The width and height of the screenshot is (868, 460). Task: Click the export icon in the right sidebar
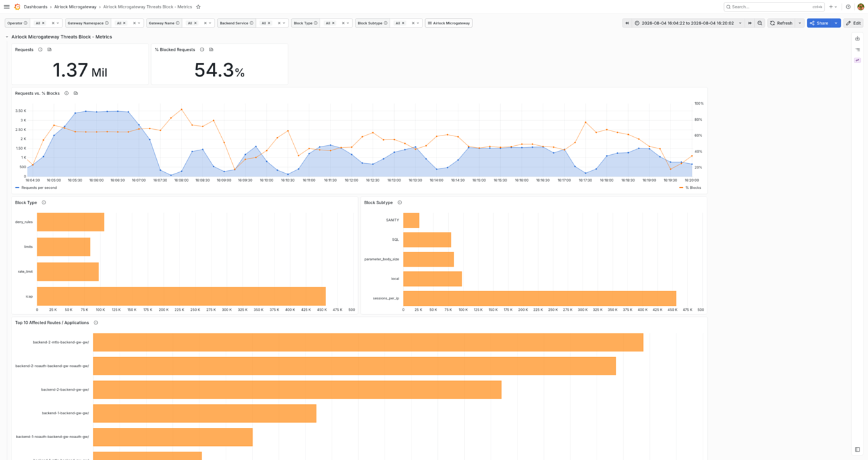[x=858, y=39]
